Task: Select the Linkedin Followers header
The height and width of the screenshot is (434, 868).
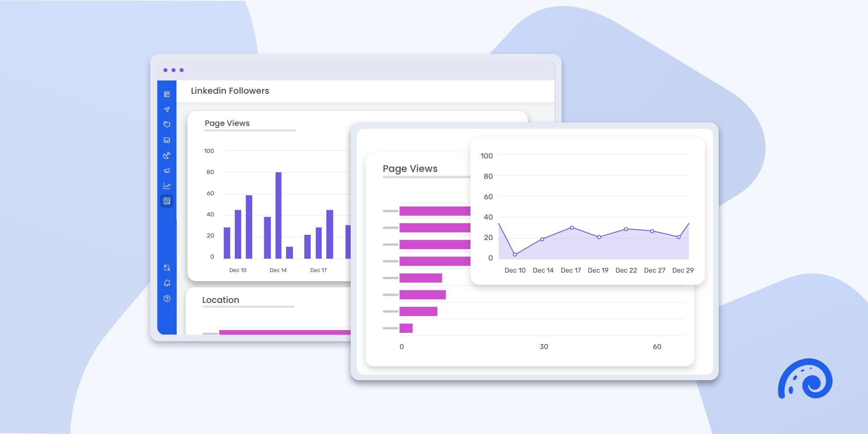Action: click(x=230, y=91)
